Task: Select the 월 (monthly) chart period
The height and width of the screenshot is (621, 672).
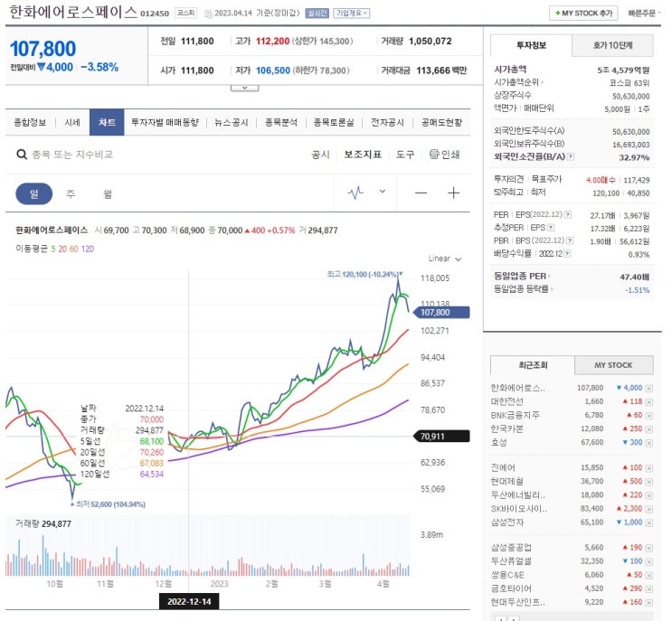Action: 108,194
